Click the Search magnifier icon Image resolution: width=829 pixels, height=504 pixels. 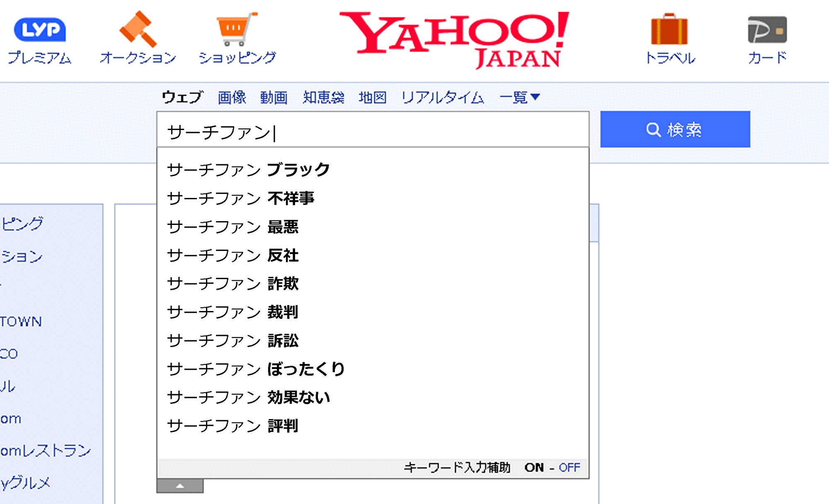[652, 130]
